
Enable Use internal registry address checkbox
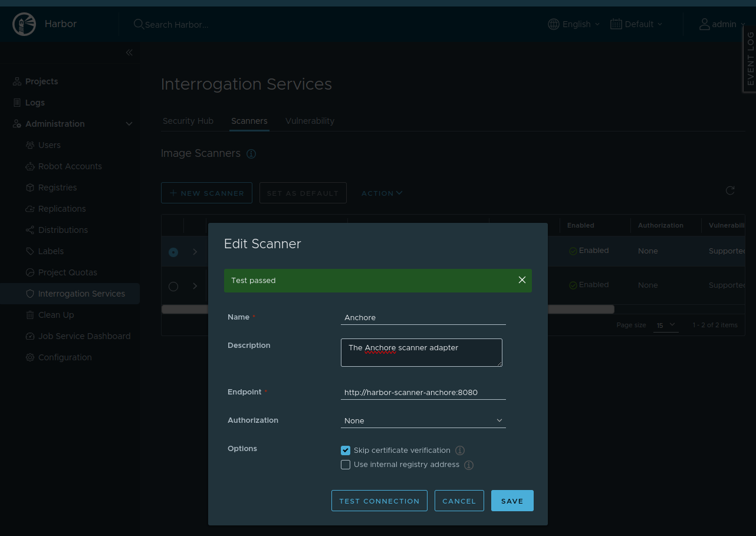pyautogui.click(x=346, y=465)
